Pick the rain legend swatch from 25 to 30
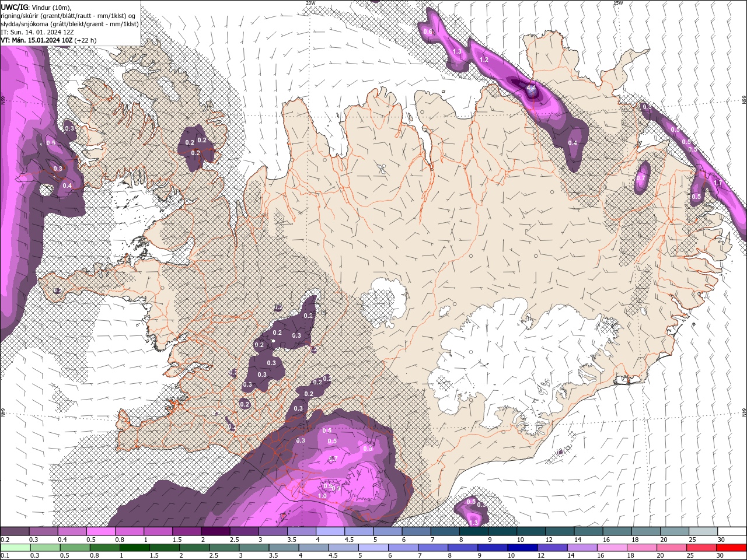The height and width of the screenshot is (560, 747). point(703,548)
